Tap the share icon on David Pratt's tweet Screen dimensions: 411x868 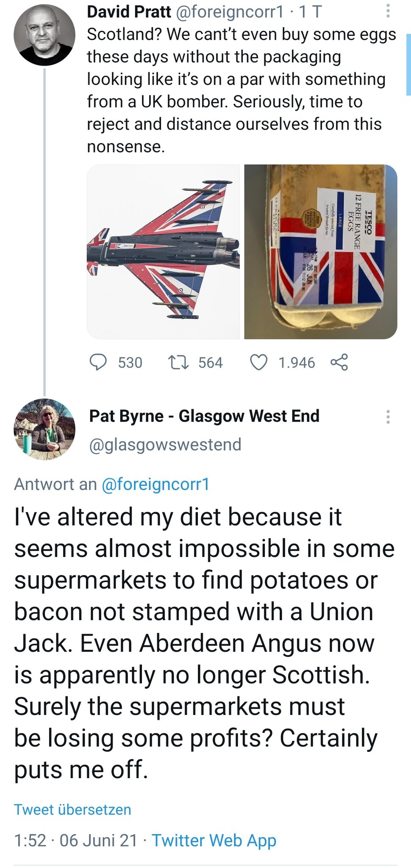[339, 362]
